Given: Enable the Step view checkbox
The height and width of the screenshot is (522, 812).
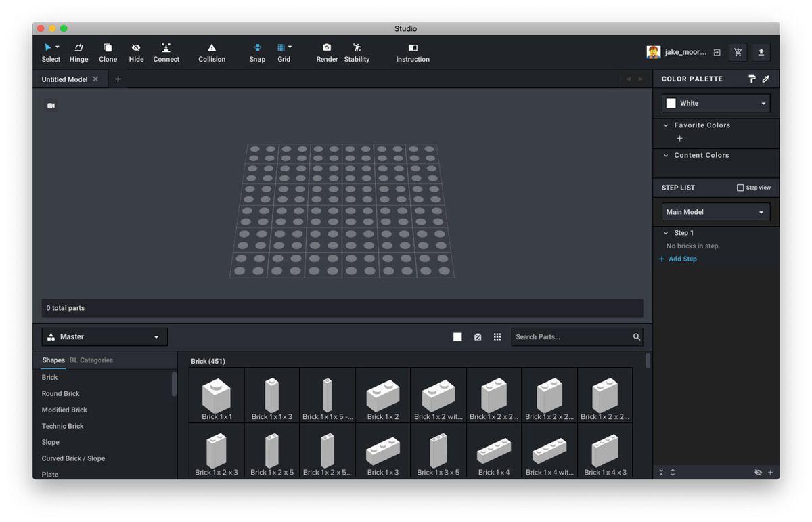Looking at the screenshot, I should [740, 188].
